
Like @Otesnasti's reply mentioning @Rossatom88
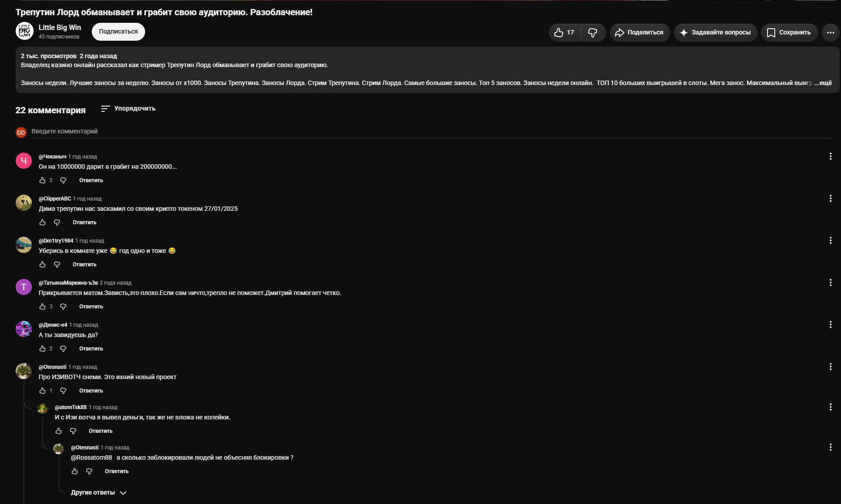[75, 471]
